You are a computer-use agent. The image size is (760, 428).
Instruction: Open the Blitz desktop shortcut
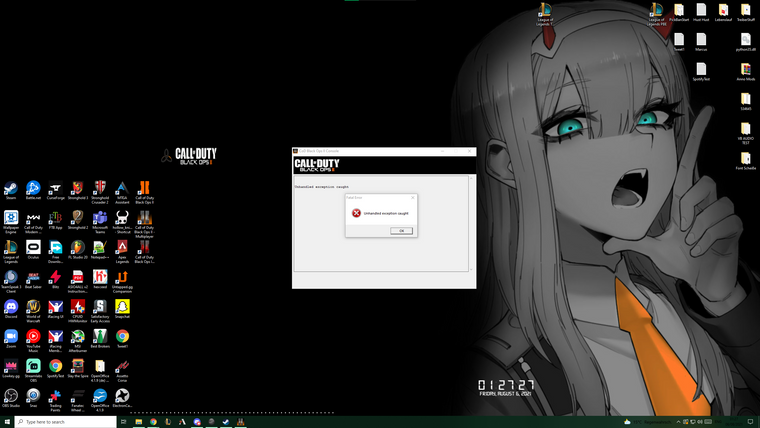(x=56, y=279)
